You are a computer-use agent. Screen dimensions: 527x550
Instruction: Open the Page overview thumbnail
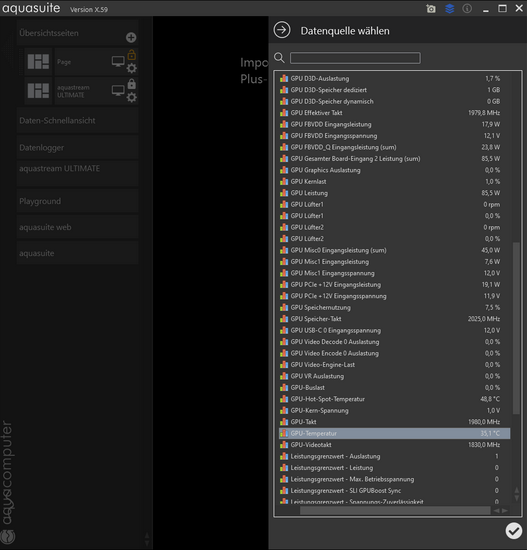point(38,61)
